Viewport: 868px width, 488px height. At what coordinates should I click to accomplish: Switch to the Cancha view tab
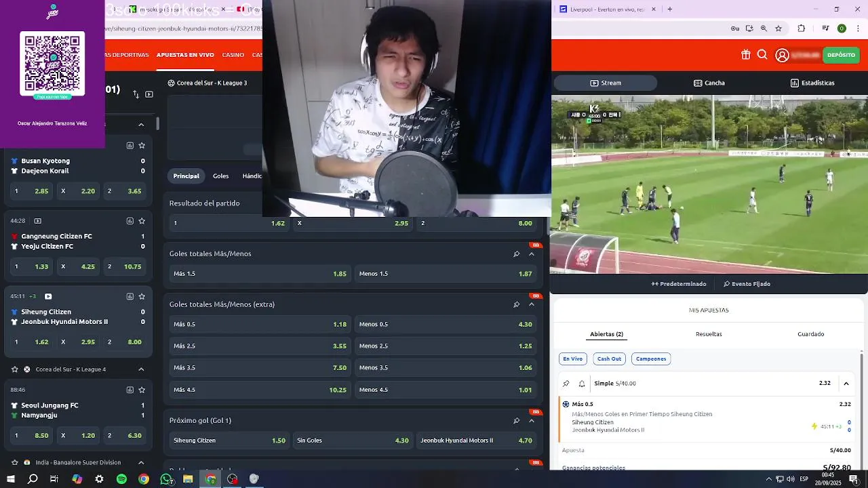(x=709, y=83)
